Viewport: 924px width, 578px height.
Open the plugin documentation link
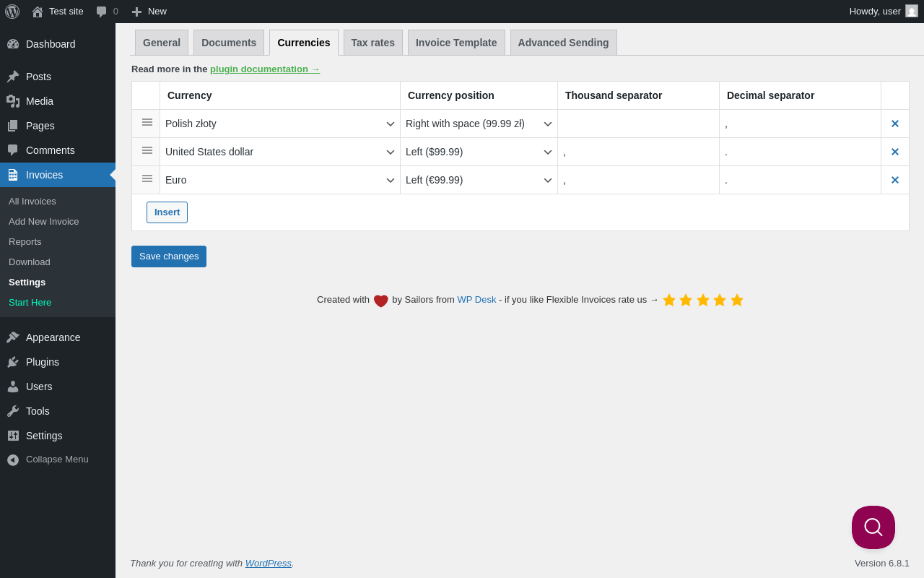click(265, 69)
